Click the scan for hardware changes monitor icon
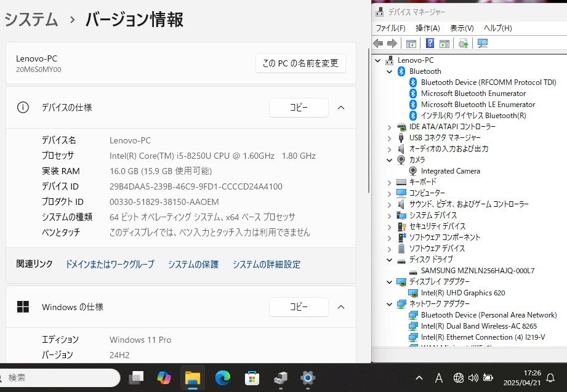Image resolution: width=567 pixels, height=392 pixels. [483, 44]
